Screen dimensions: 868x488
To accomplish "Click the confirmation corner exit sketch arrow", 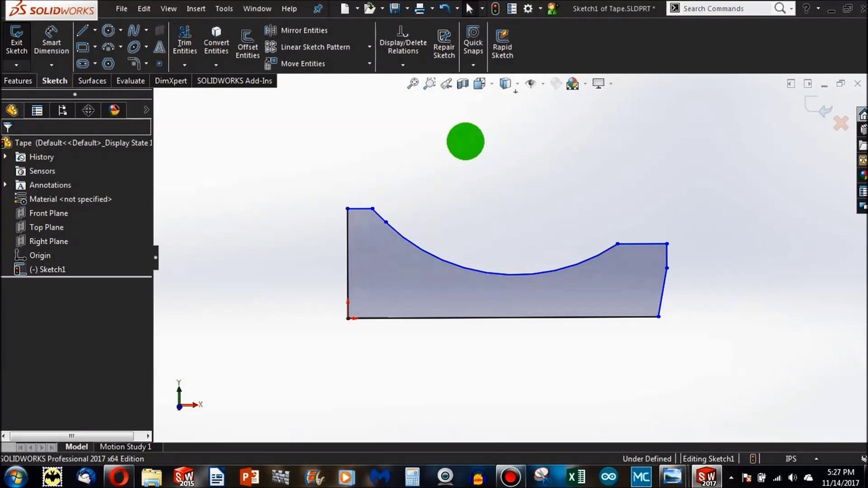I will point(819,106).
